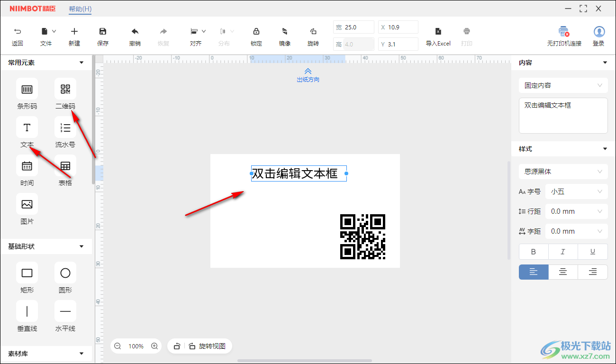Zoom out the canvas view
Viewport: 616px width, 364px height.
click(118, 346)
